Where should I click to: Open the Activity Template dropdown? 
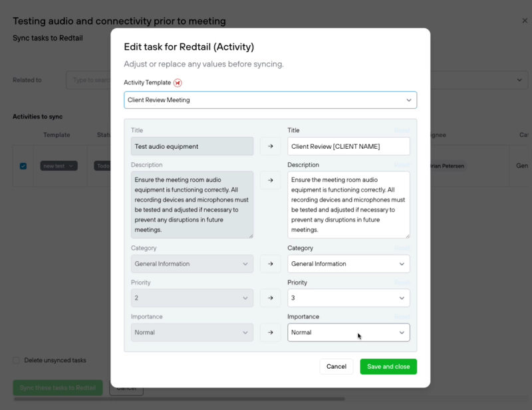pyautogui.click(x=271, y=100)
